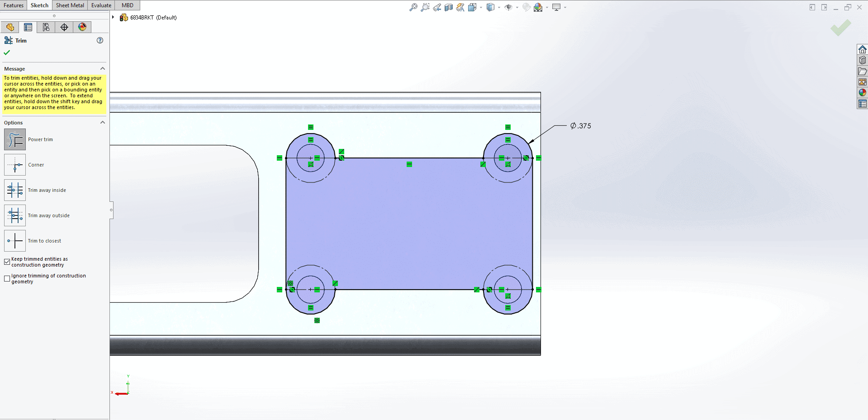Image resolution: width=868 pixels, height=420 pixels.
Task: Click Dynamic Annotation Views icon
Action: click(x=460, y=7)
